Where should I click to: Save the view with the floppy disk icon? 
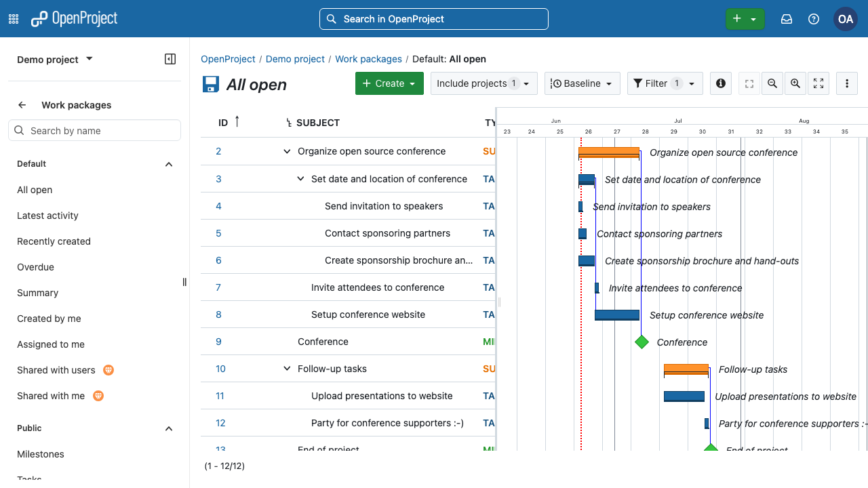click(211, 84)
